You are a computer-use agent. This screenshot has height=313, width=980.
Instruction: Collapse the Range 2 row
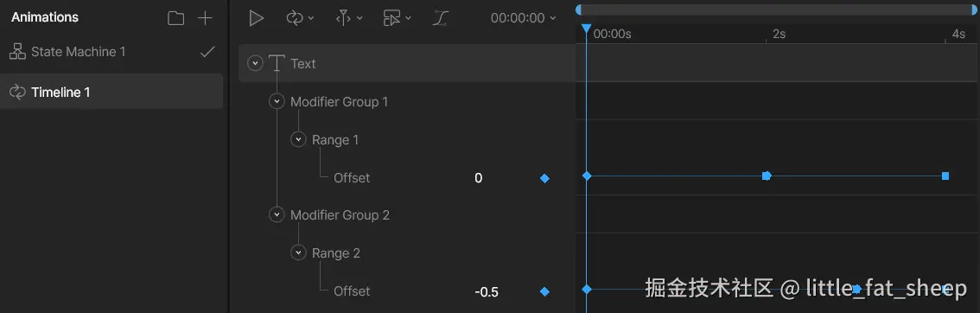pos(299,253)
